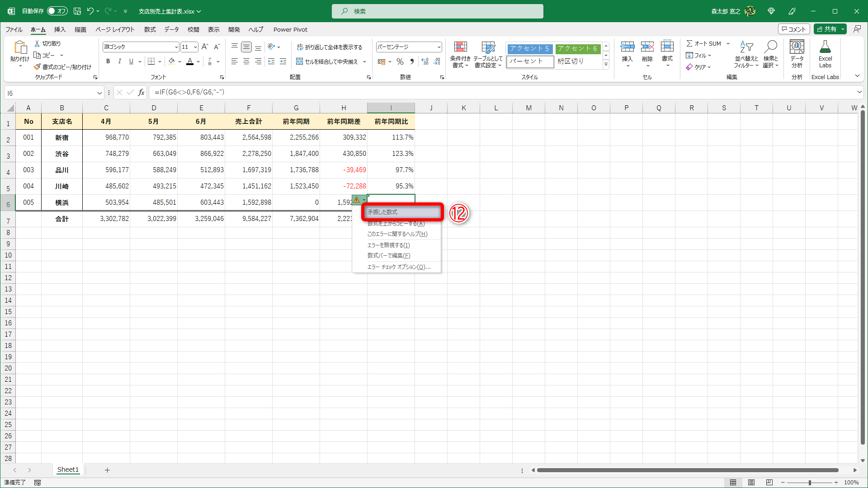Expand the formula bar chevron
The image size is (868, 488).
[859, 92]
